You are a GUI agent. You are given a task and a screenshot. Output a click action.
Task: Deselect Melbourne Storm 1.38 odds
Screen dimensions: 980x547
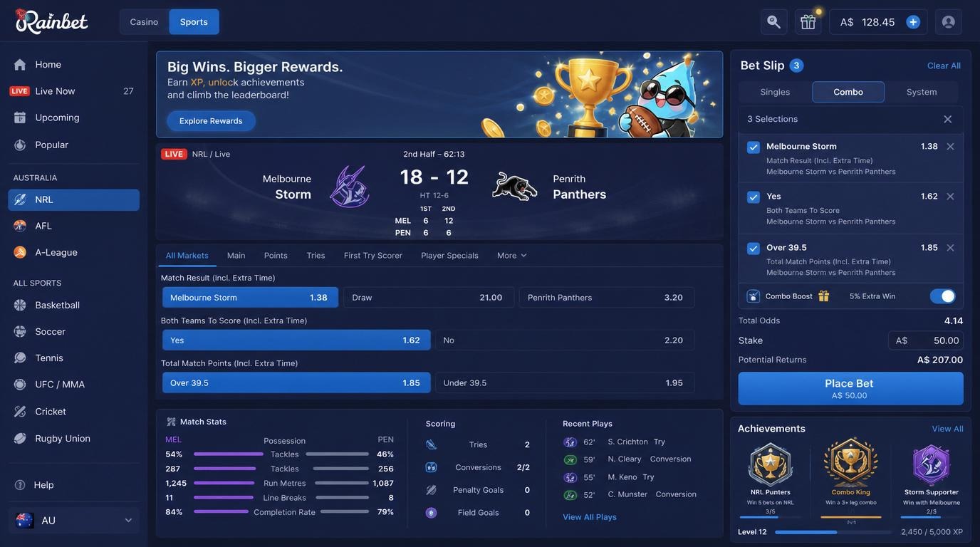250,297
